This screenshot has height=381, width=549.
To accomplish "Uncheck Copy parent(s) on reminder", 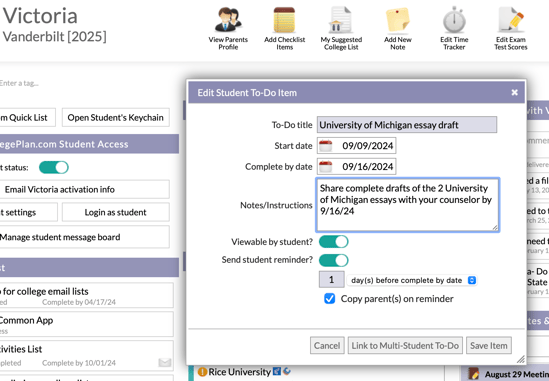I will (329, 299).
